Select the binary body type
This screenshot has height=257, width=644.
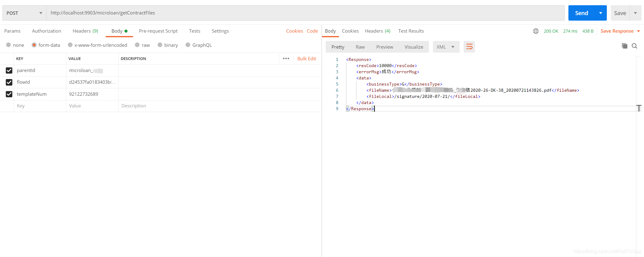tap(168, 45)
